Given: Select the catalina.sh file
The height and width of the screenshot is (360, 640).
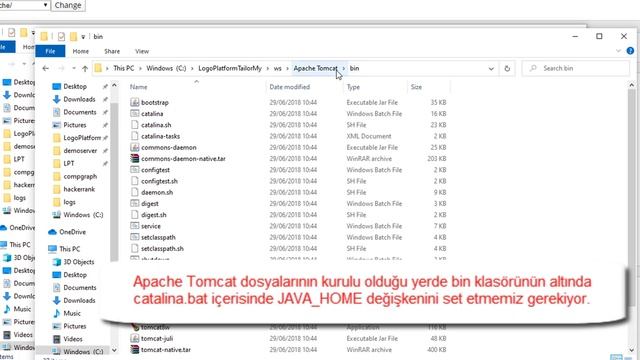Looking at the screenshot, I should click(x=156, y=125).
